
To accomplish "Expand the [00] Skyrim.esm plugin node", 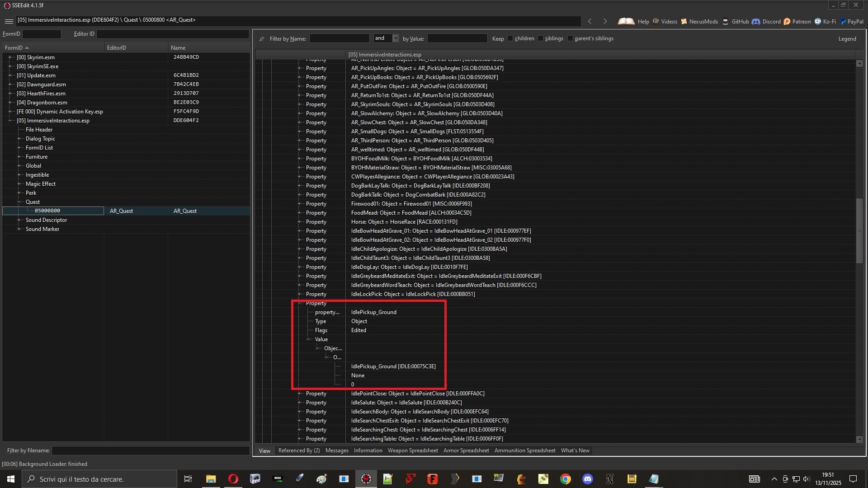I will tap(10, 57).
